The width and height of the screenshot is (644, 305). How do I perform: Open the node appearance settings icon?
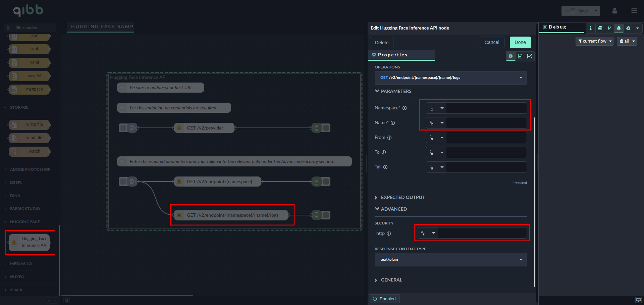[530, 56]
